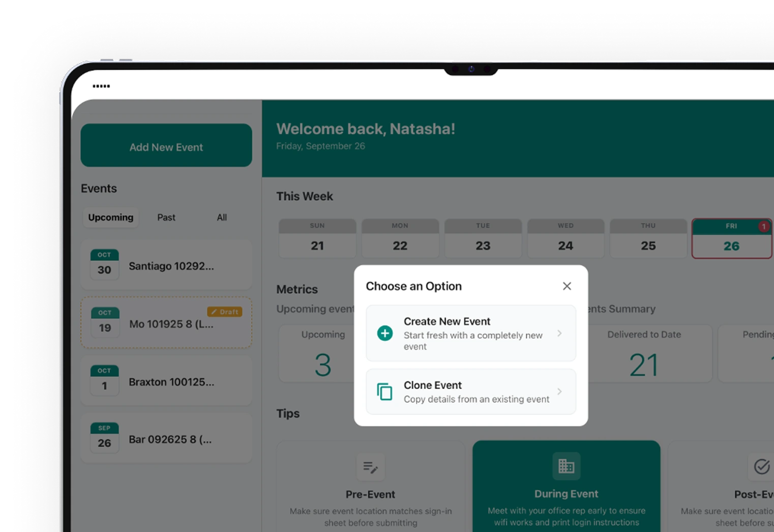Viewport: 774px width, 532px height.
Task: Select Monday 22 in This Week calendar
Action: 400,239
